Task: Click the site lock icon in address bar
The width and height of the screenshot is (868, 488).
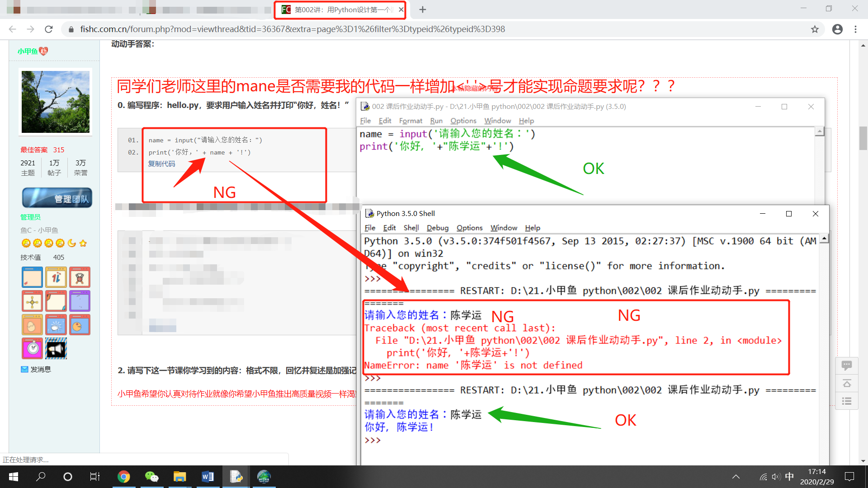Action: tap(71, 29)
